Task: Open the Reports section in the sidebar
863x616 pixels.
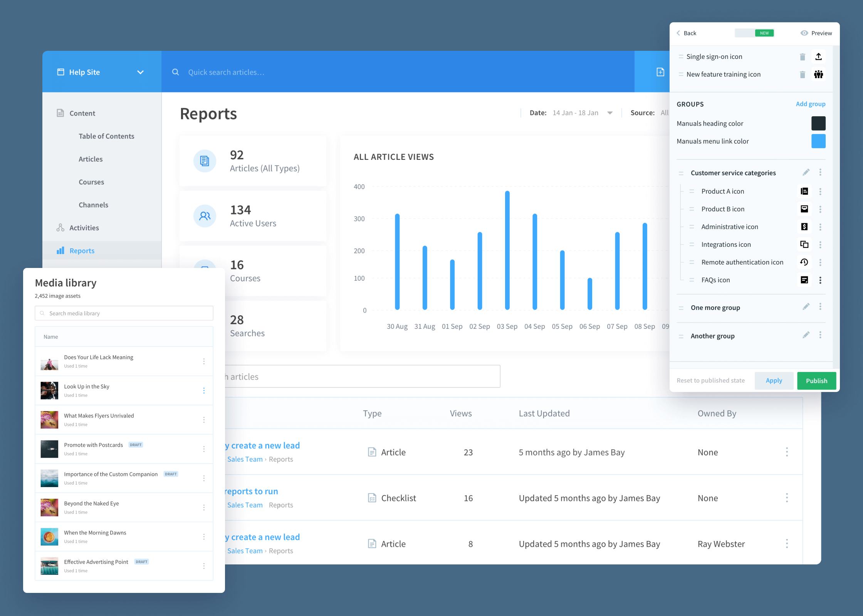Action: (82, 250)
